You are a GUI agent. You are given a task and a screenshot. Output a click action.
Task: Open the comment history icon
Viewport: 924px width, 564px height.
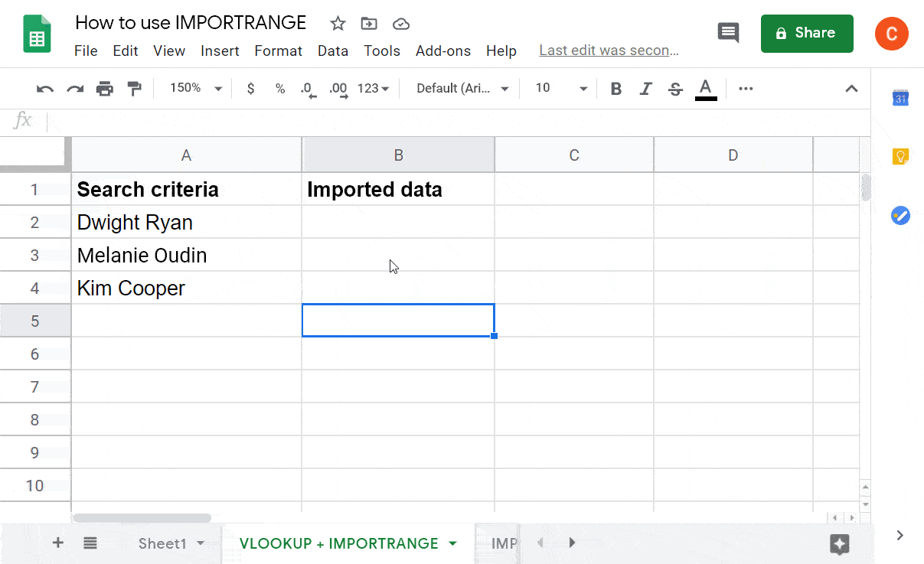point(727,33)
